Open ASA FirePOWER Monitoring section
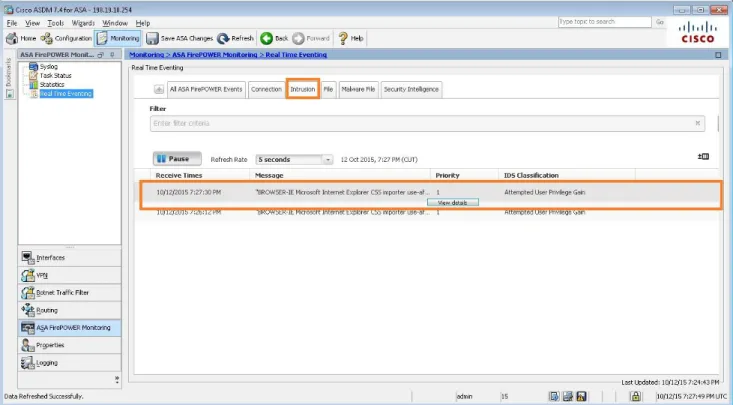 tap(70, 328)
